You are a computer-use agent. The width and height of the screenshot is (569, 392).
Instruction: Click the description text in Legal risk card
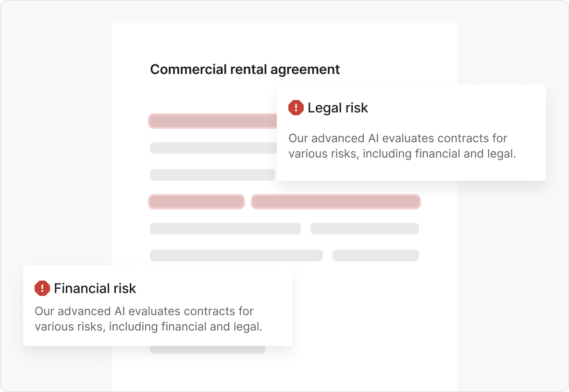[x=402, y=146]
